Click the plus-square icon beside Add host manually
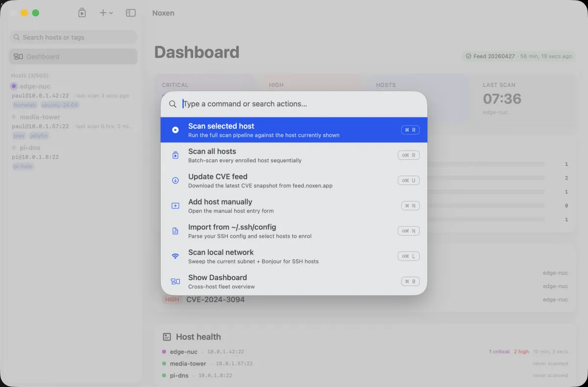This screenshot has width=588, height=387. pos(175,206)
